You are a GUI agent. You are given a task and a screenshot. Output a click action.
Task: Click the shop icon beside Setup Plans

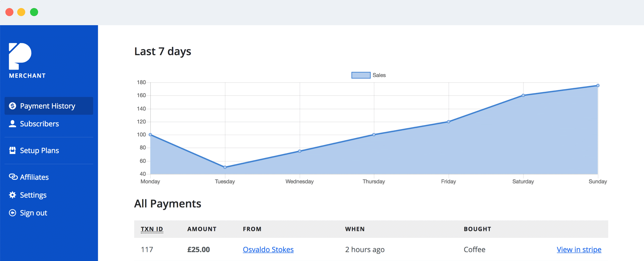click(13, 150)
